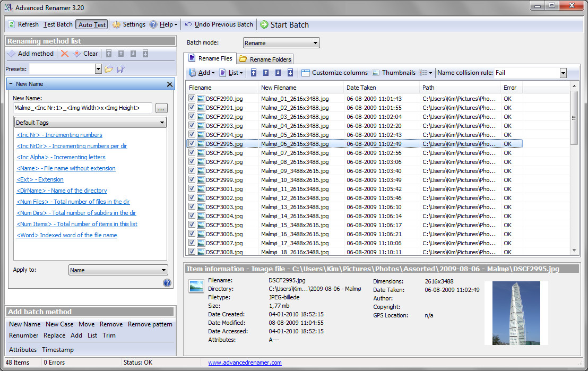Open the Apply to Name dropdown
This screenshot has width=588, height=371.
pos(118,270)
